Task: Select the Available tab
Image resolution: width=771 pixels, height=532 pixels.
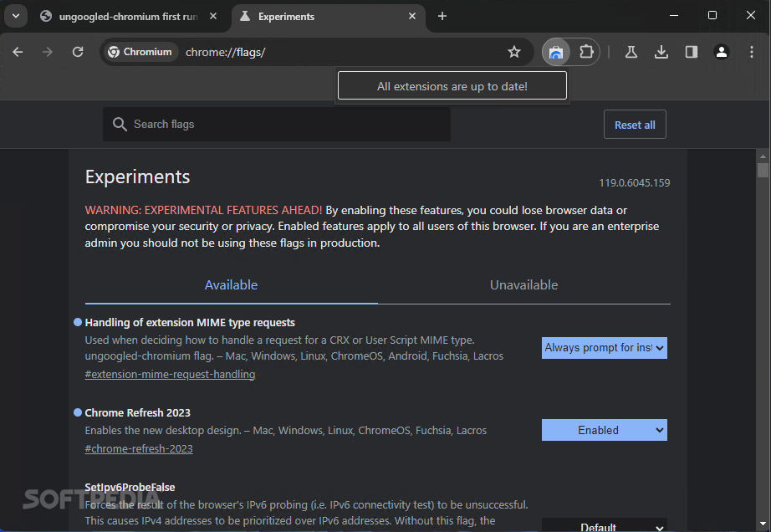Action: (x=231, y=285)
